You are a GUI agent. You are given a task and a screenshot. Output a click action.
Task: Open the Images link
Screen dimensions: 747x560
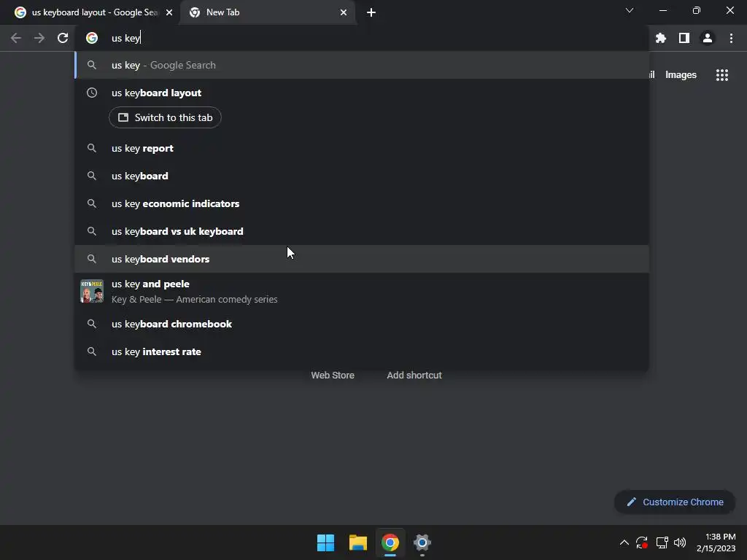pos(681,75)
